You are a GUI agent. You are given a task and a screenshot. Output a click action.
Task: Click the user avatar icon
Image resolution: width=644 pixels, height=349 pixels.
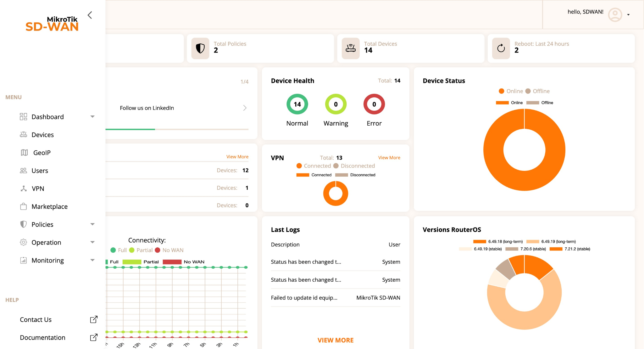615,14
